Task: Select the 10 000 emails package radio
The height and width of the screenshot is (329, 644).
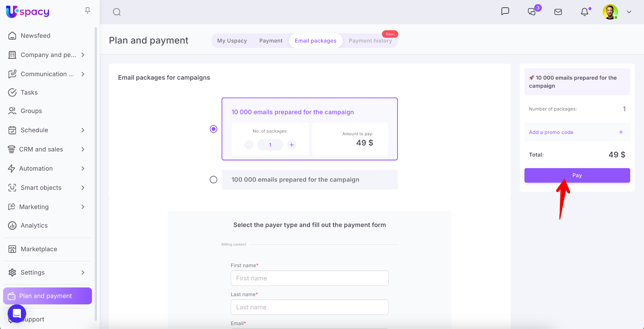Action: coord(214,129)
